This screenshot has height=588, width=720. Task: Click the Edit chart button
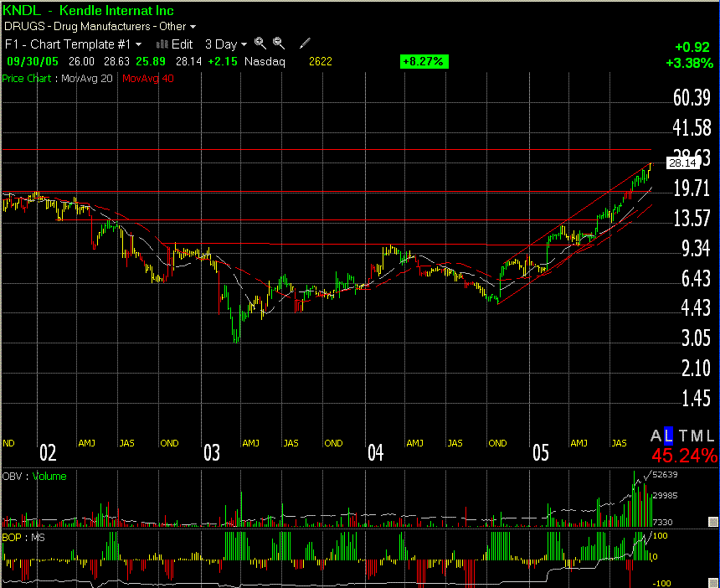click(x=182, y=44)
